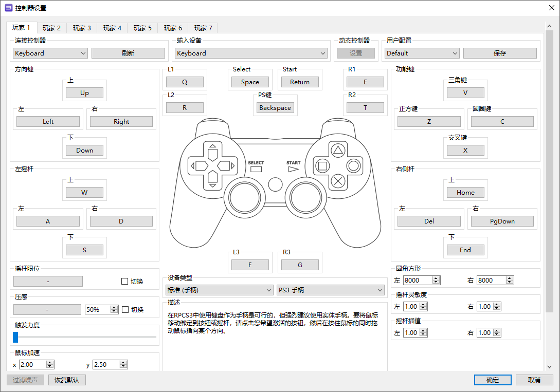Click the D-pad up arrow on controller image

tap(212, 152)
